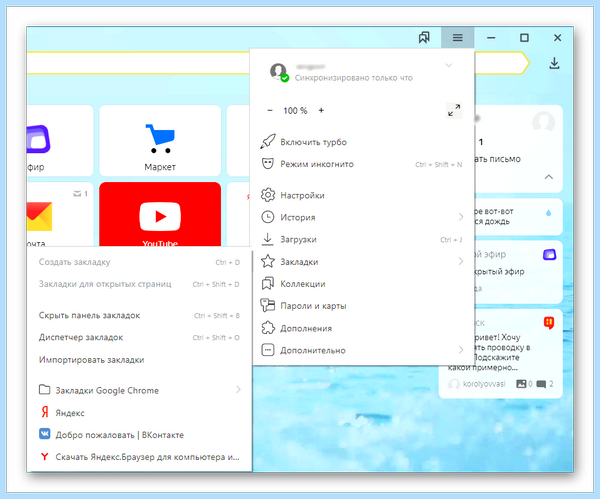Click the bookmarks star icon
Image resolution: width=600 pixels, height=499 pixels.
267,262
